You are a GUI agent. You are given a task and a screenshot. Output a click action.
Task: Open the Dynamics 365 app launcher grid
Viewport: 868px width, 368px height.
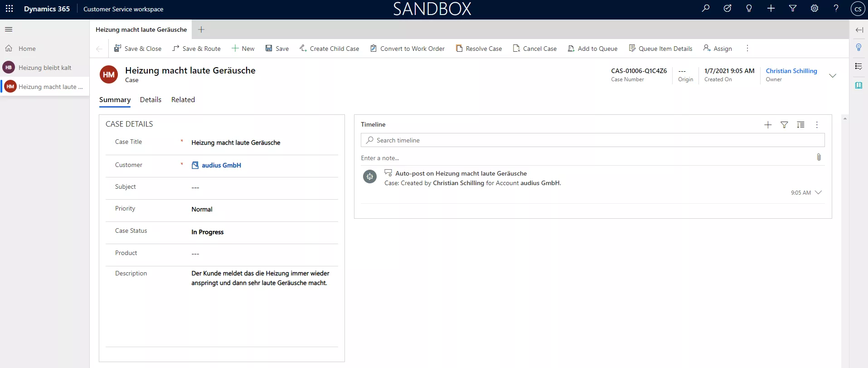[x=9, y=9]
